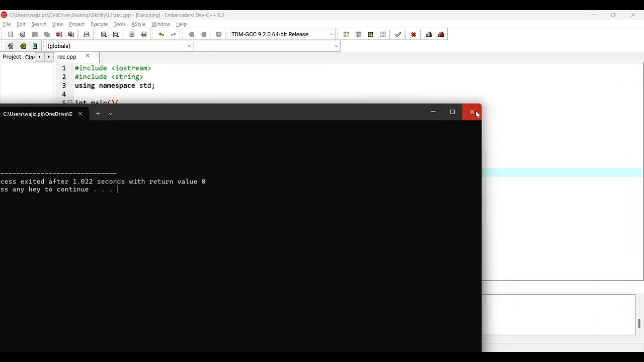The image size is (644, 362).
Task: Open the Project menu
Action: [76, 24]
